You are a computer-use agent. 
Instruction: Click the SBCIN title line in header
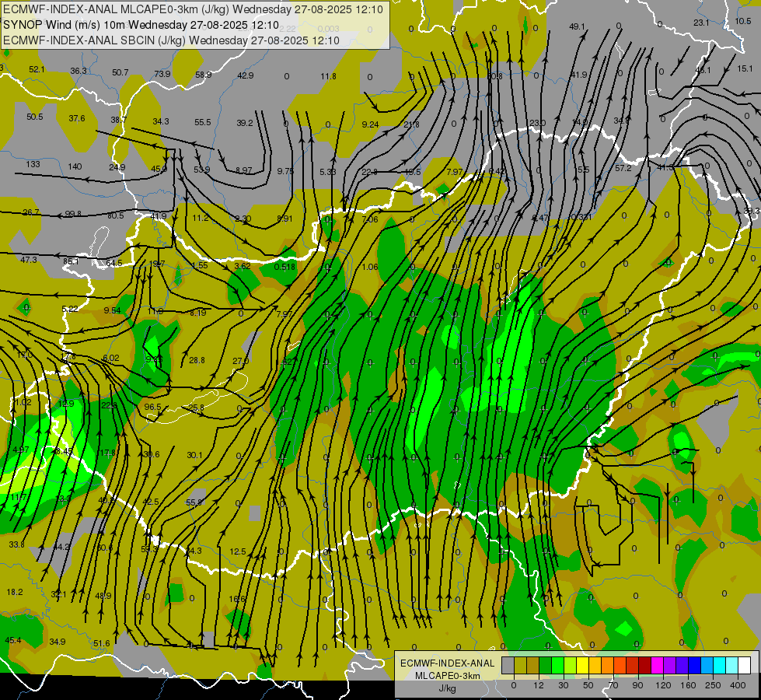tap(171, 40)
